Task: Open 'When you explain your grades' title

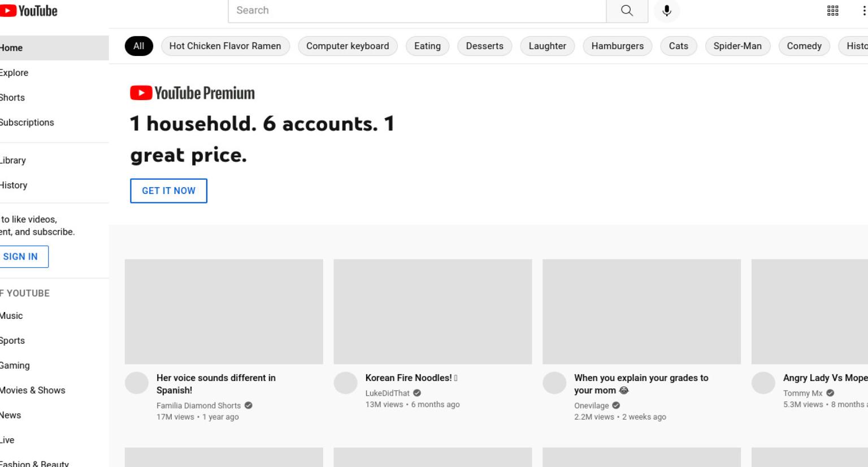Action: pyautogui.click(x=641, y=384)
